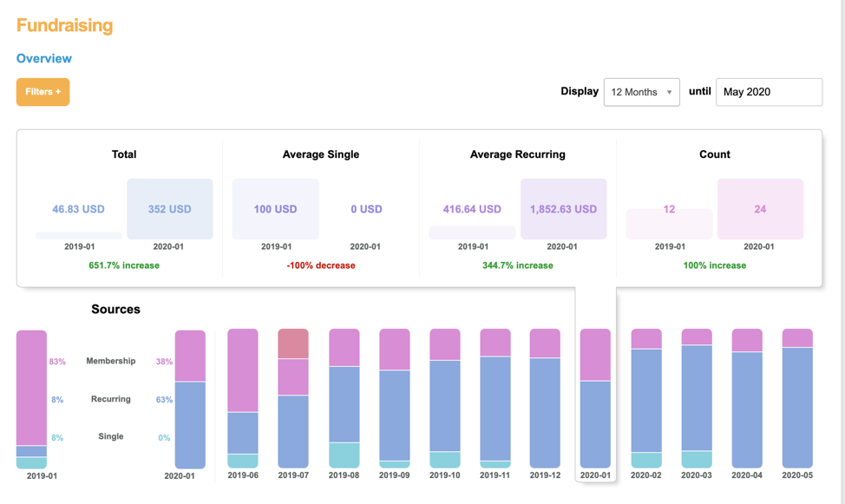
Task: Click the 2019-10 monthly bar
Action: (445, 399)
